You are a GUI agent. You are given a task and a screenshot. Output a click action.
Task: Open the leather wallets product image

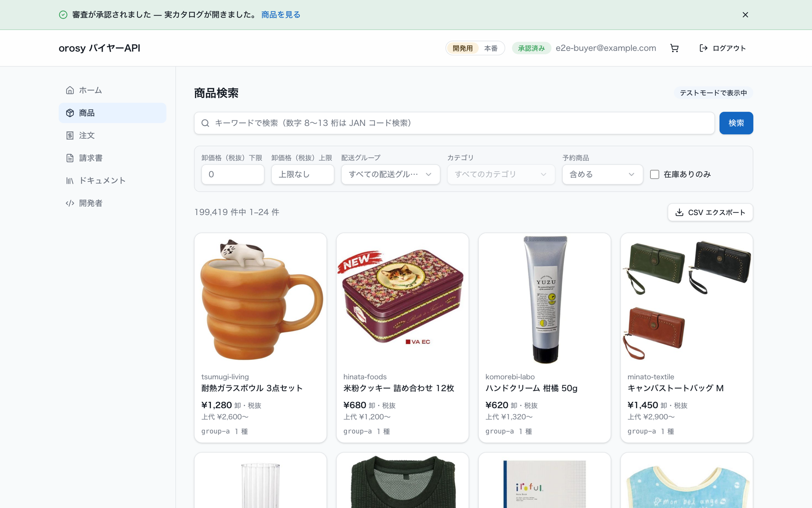point(687,300)
